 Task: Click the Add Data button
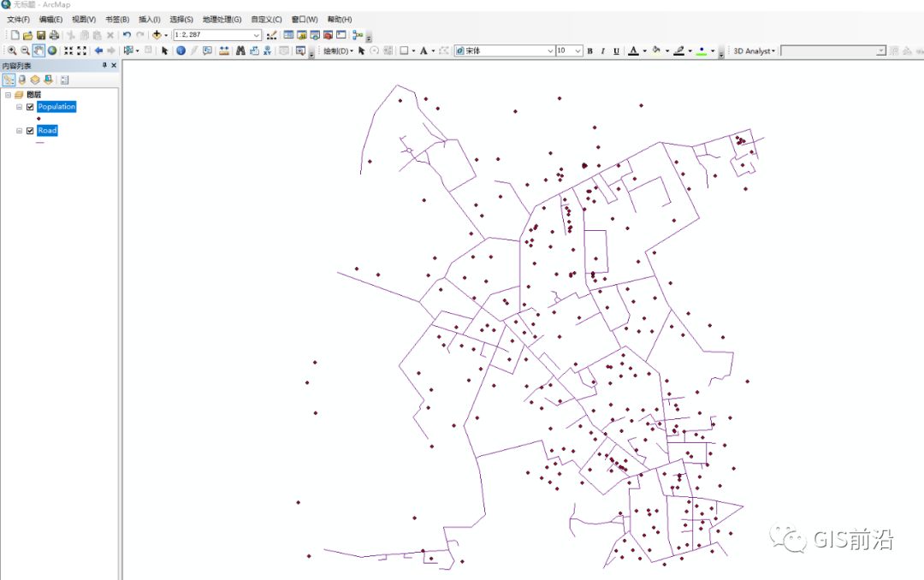157,35
